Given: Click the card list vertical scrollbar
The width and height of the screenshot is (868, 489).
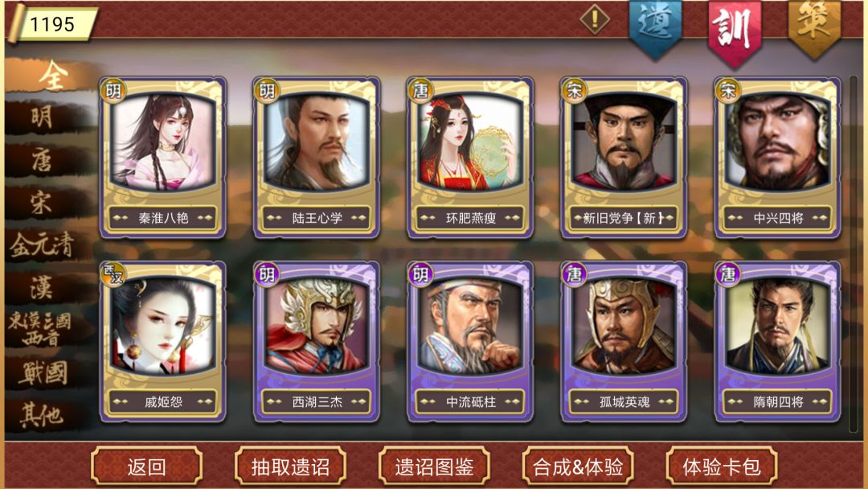Looking at the screenshot, I should pos(853,253).
